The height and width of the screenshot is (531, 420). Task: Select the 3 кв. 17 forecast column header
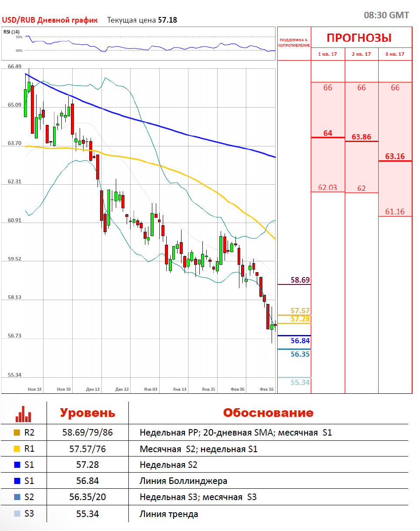[x=395, y=54]
